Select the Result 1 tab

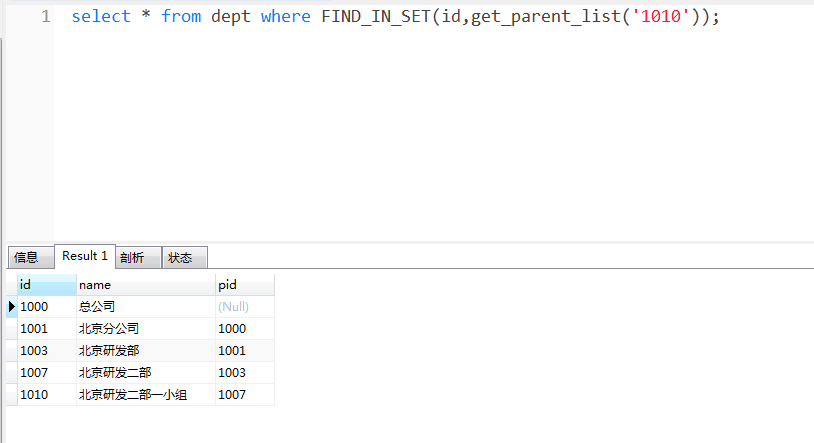point(85,256)
